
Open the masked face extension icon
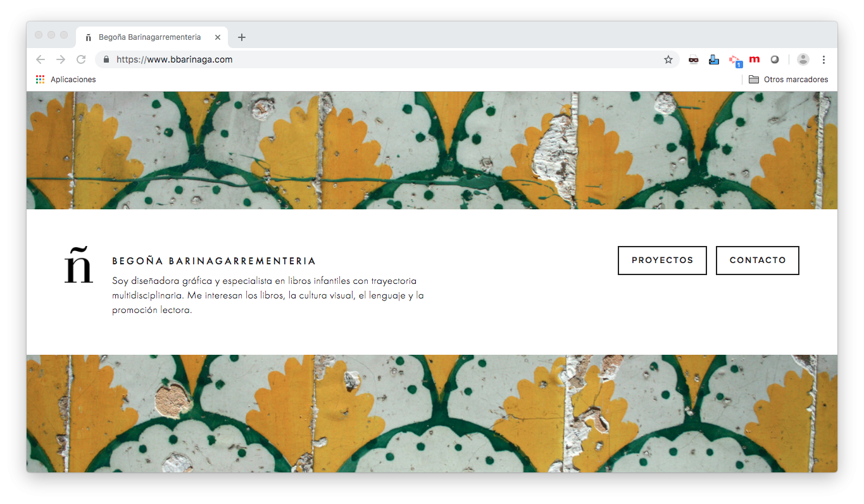(x=694, y=59)
